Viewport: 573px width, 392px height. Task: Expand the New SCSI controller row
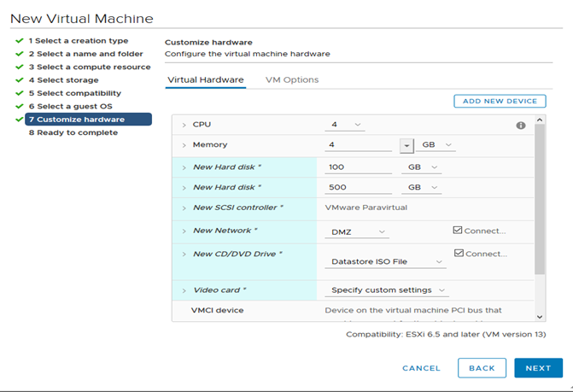coord(184,208)
